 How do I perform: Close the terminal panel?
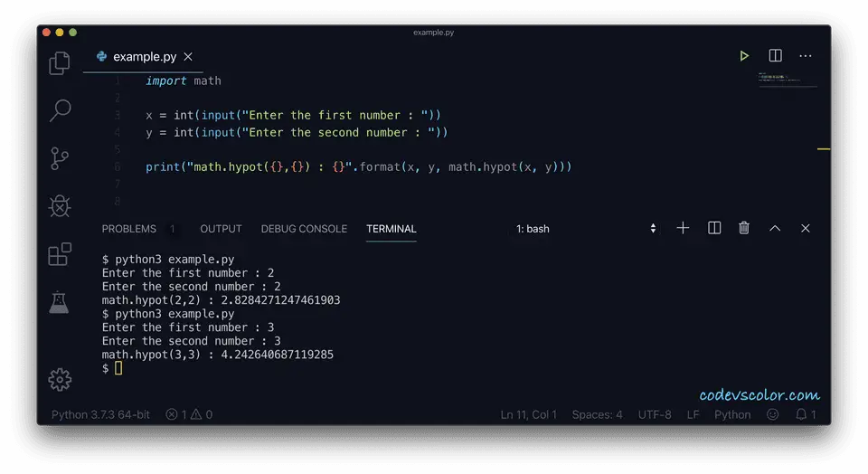click(x=806, y=228)
